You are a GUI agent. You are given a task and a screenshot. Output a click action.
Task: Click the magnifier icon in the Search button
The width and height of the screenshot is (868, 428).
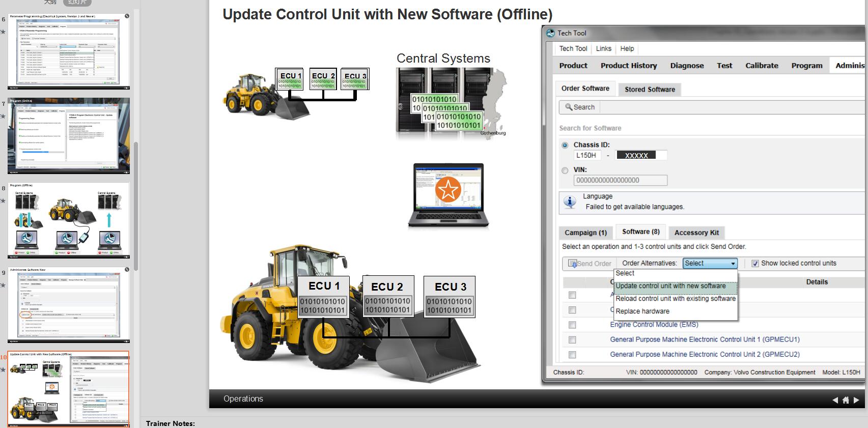click(569, 107)
